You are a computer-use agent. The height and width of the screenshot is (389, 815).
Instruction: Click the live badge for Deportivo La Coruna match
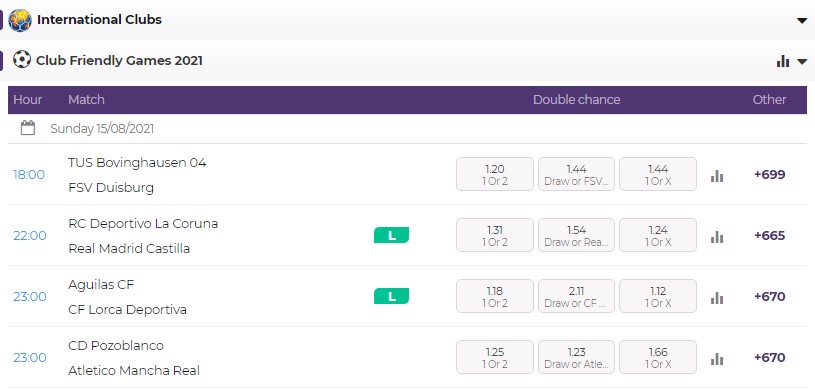point(391,235)
